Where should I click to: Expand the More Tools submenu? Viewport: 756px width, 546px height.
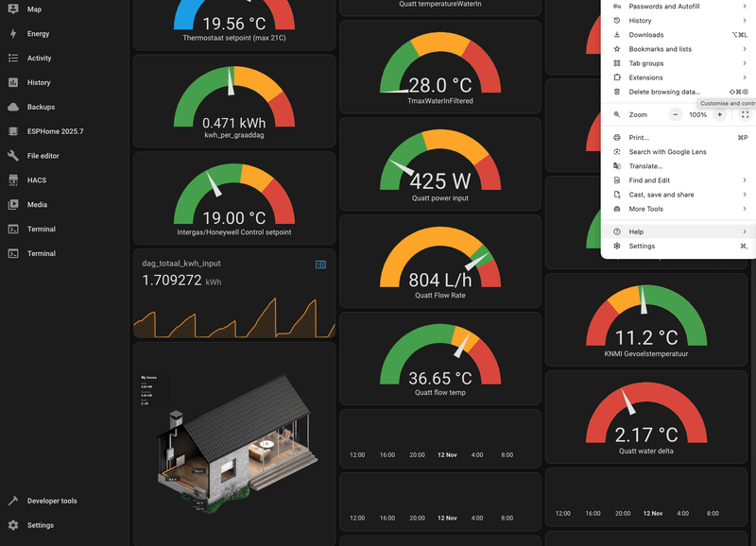[679, 209]
